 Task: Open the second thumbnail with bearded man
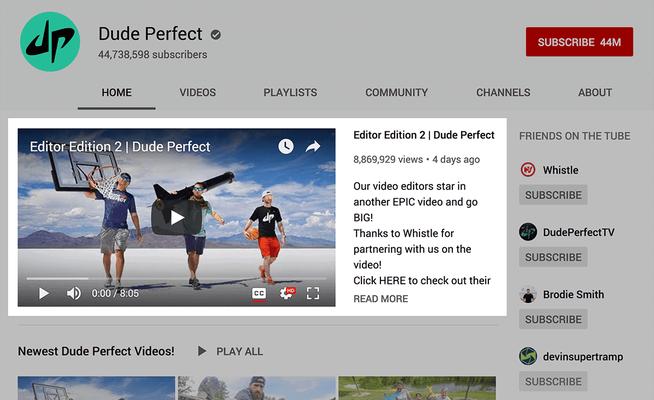click(257, 388)
